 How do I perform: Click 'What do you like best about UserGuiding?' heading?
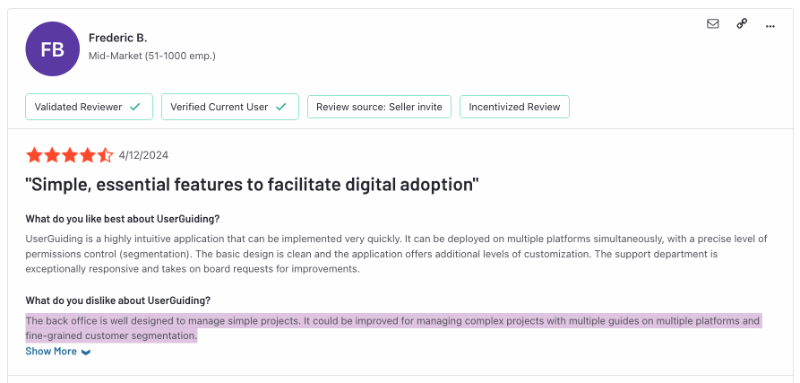tap(122, 219)
